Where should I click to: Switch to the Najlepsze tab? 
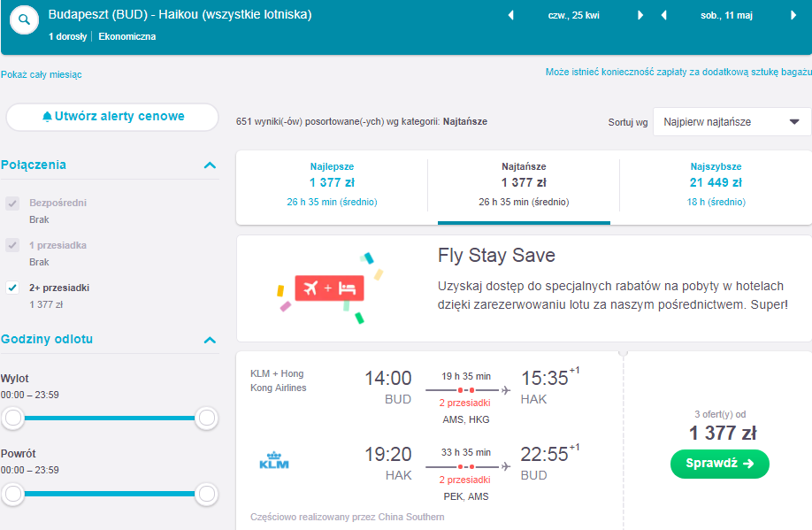click(x=332, y=184)
